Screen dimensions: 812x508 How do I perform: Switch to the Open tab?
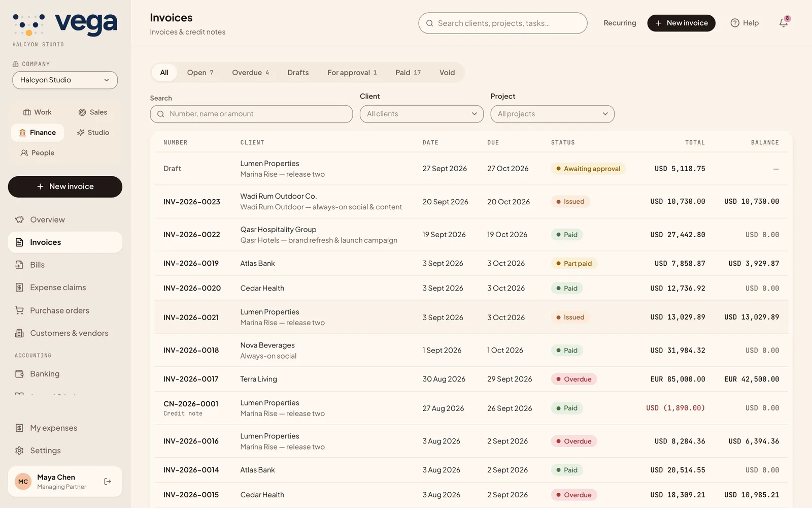(200, 73)
